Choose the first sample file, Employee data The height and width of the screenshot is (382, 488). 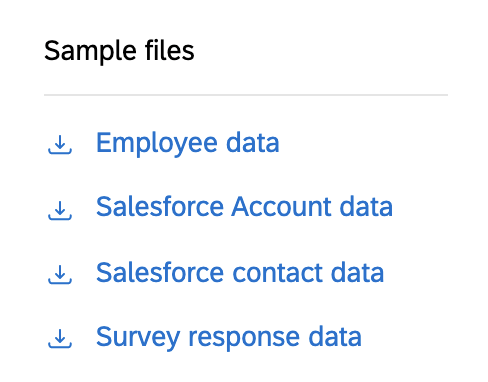[188, 143]
